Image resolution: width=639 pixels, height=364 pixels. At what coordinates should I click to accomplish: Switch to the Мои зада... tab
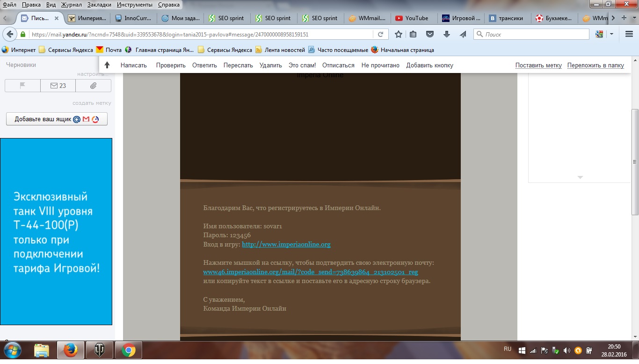[x=181, y=18]
